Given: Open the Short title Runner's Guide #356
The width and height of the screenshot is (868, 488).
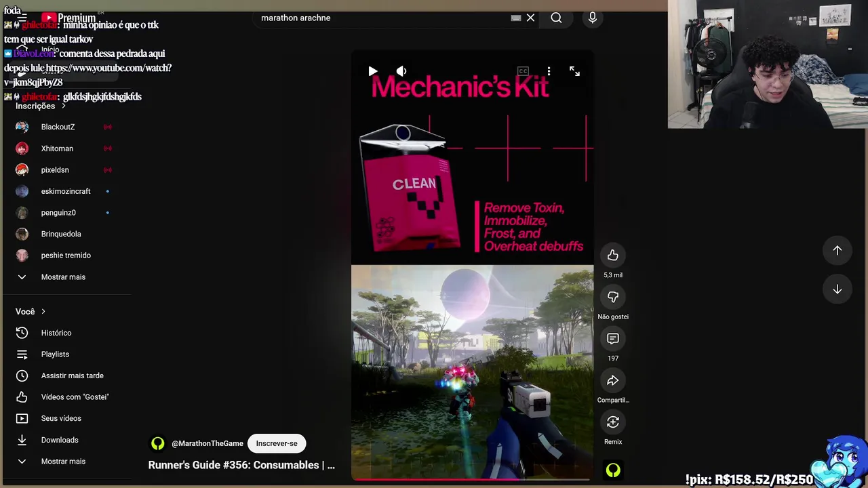Looking at the screenshot, I should [x=241, y=465].
